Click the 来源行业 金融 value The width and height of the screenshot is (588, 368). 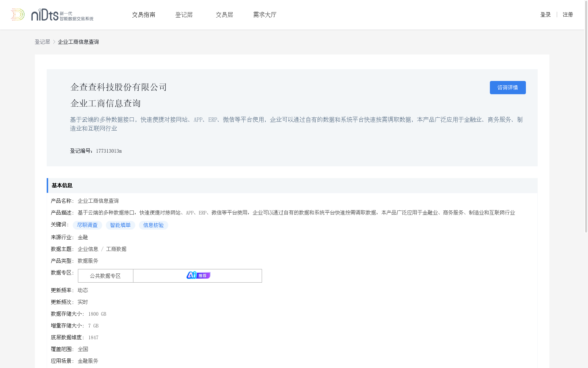[83, 237]
